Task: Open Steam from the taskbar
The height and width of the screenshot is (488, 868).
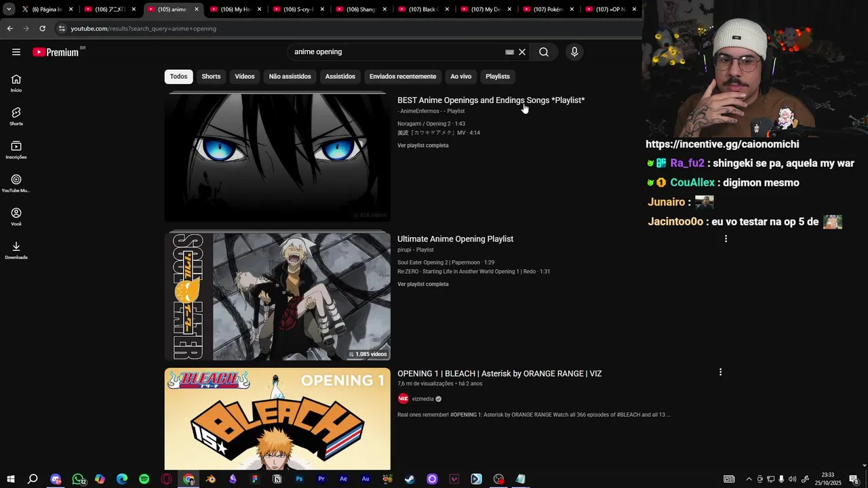Action: point(410,479)
